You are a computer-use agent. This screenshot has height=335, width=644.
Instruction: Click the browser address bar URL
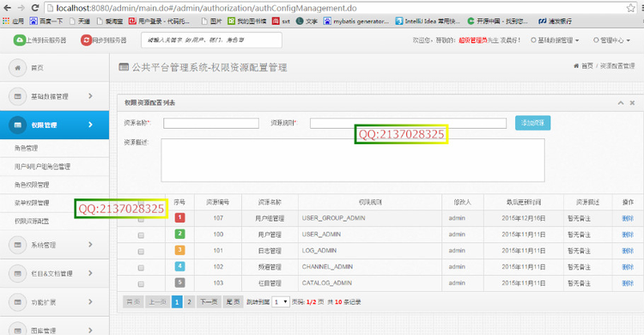tap(206, 9)
